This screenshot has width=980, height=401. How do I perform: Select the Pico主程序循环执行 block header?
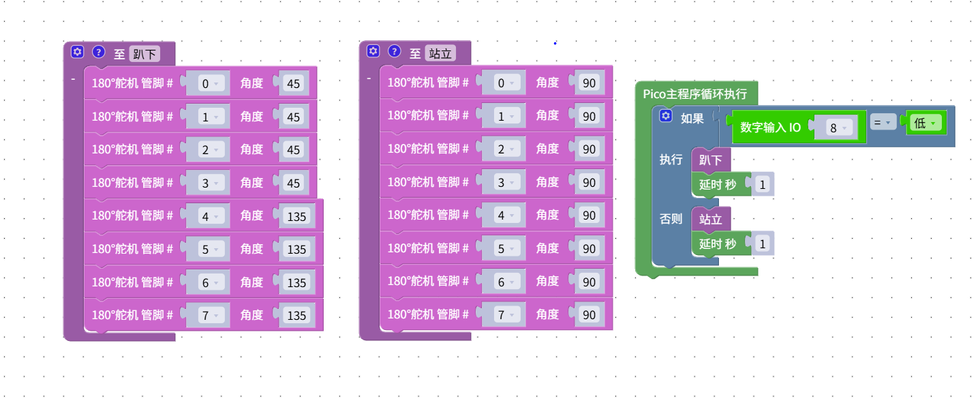pos(695,93)
